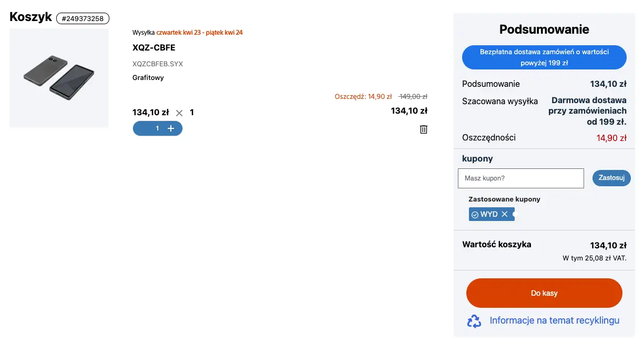Viewport: 644px width, 342px height.
Task: Apply the coupon with the Zastosuj button
Action: (611, 178)
